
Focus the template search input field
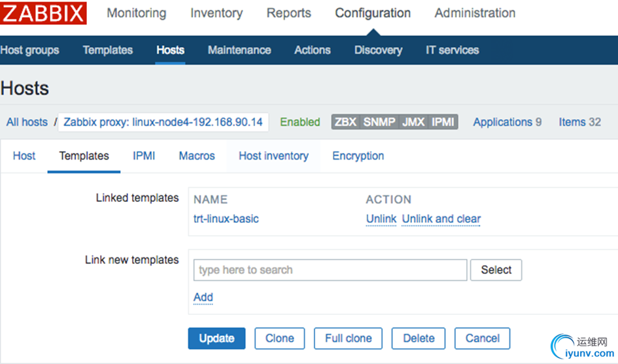click(x=330, y=270)
